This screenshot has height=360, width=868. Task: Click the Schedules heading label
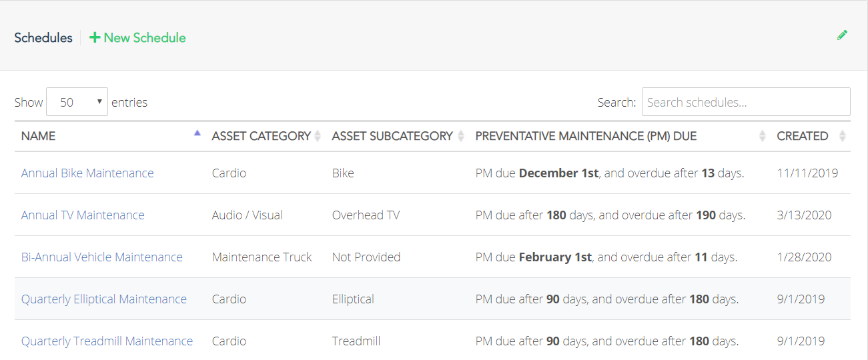pos(43,38)
